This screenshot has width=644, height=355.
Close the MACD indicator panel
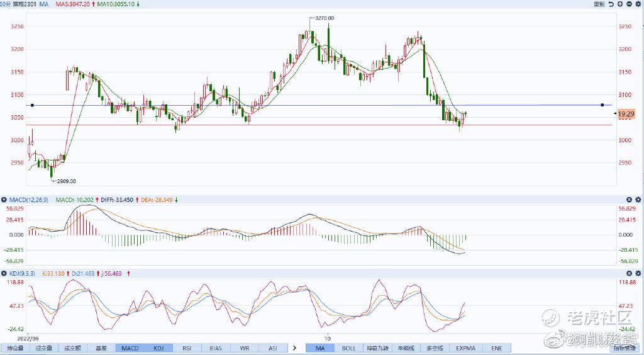click(x=629, y=200)
